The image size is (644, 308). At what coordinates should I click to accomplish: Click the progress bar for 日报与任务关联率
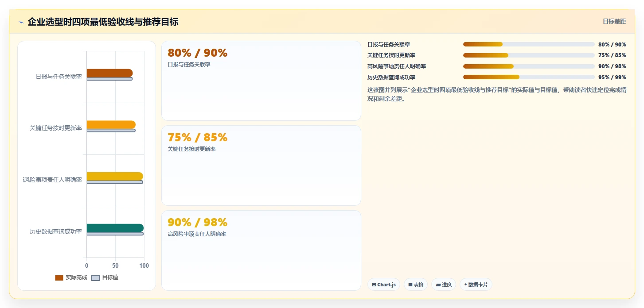(x=529, y=44)
